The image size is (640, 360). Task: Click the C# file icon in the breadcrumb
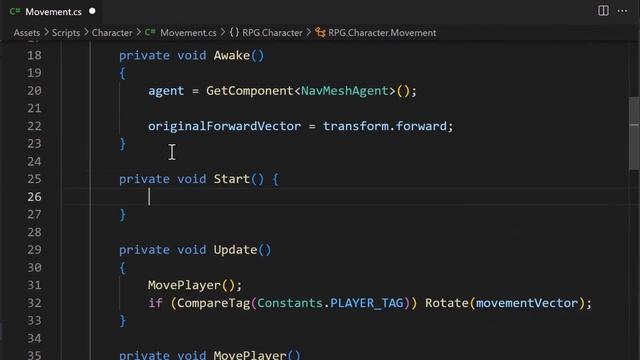coord(150,32)
